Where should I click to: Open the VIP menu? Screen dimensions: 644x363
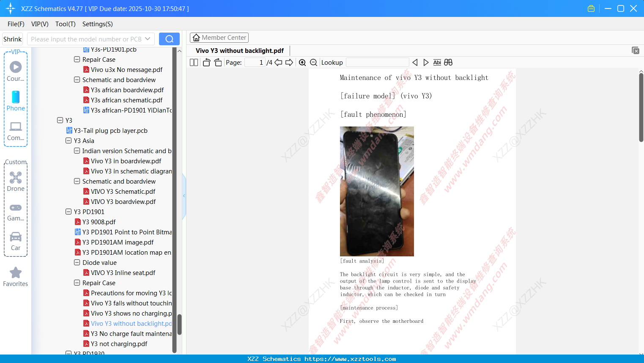(x=40, y=24)
